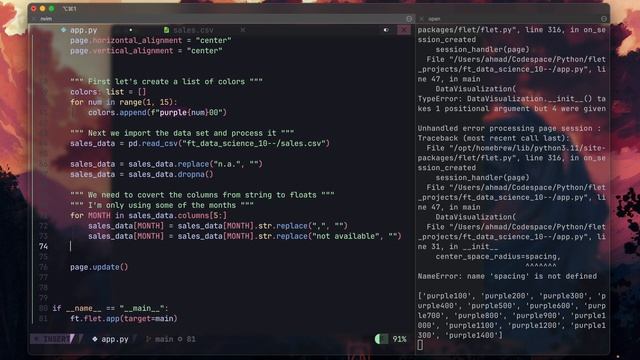Click the green zoom window button

pos(51,9)
